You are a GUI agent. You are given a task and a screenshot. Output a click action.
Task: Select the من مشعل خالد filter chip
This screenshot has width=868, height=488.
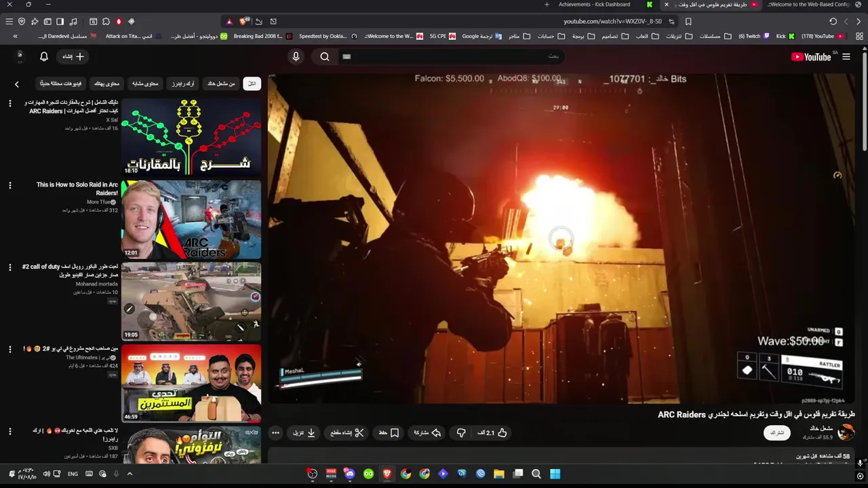(x=221, y=83)
